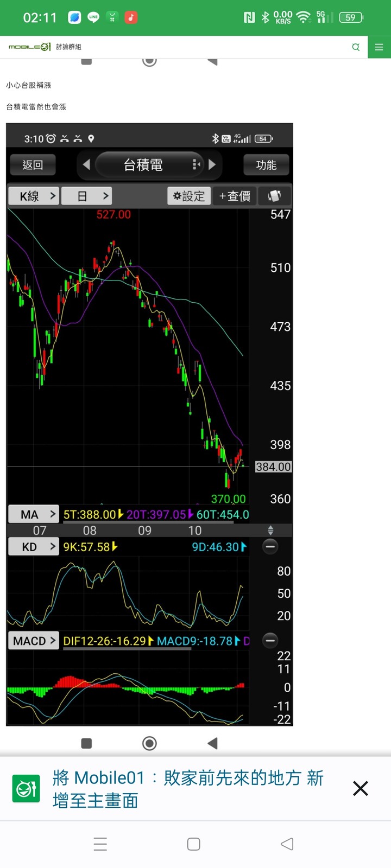The height and width of the screenshot is (868, 391).
Task: Expand the K線 chart type selector
Action: pyautogui.click(x=33, y=196)
